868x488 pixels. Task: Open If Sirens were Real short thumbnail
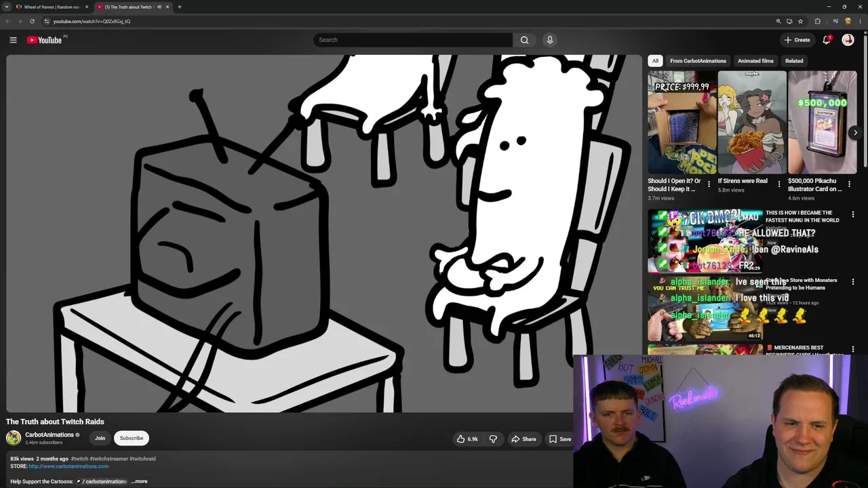(x=752, y=123)
